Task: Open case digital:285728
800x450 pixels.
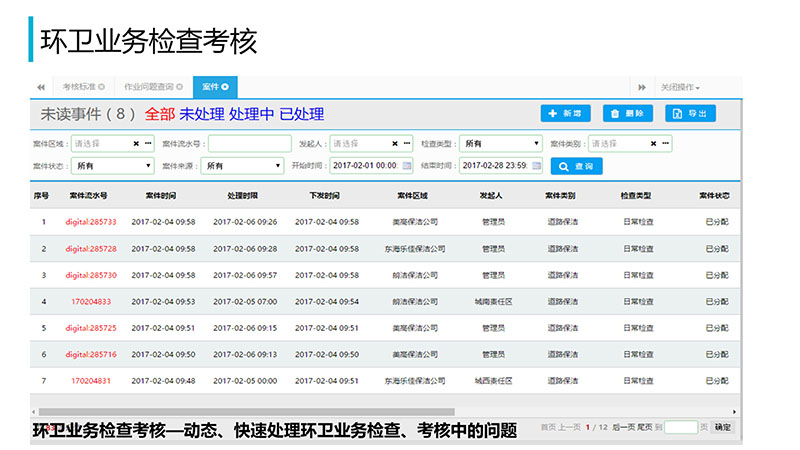Action: (91, 248)
